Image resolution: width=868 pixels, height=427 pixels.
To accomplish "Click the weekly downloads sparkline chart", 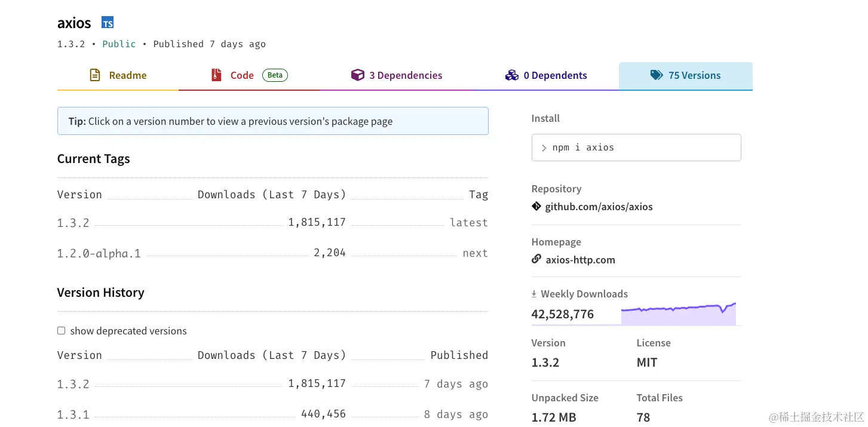I will pos(679,314).
